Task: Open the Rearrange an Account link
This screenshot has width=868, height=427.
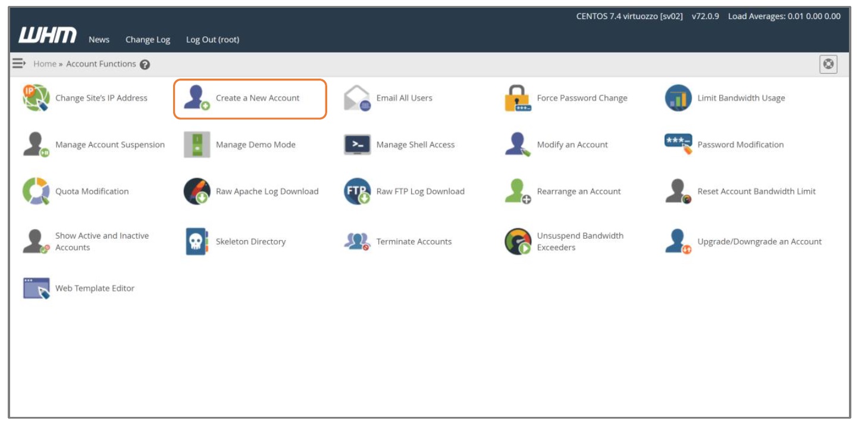Action: tap(579, 192)
